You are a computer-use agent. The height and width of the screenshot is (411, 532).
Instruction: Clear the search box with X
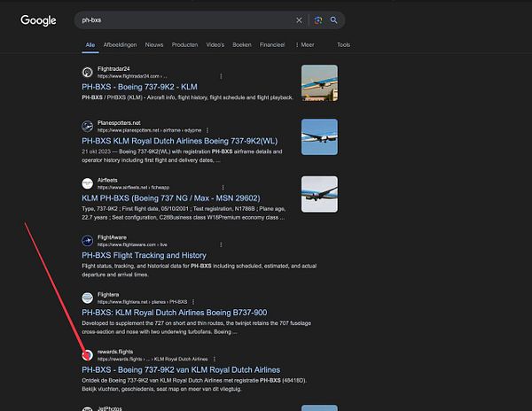pyautogui.click(x=299, y=20)
